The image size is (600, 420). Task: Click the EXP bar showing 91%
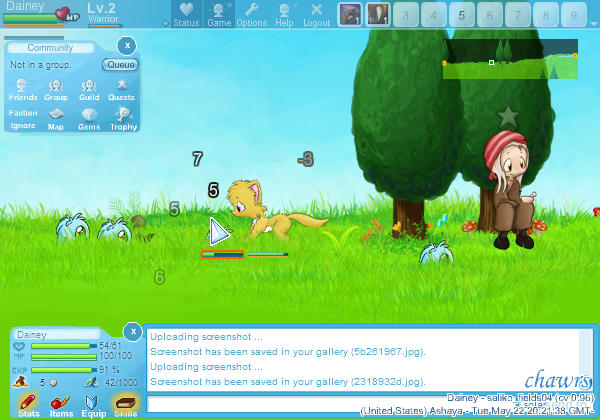(64, 370)
